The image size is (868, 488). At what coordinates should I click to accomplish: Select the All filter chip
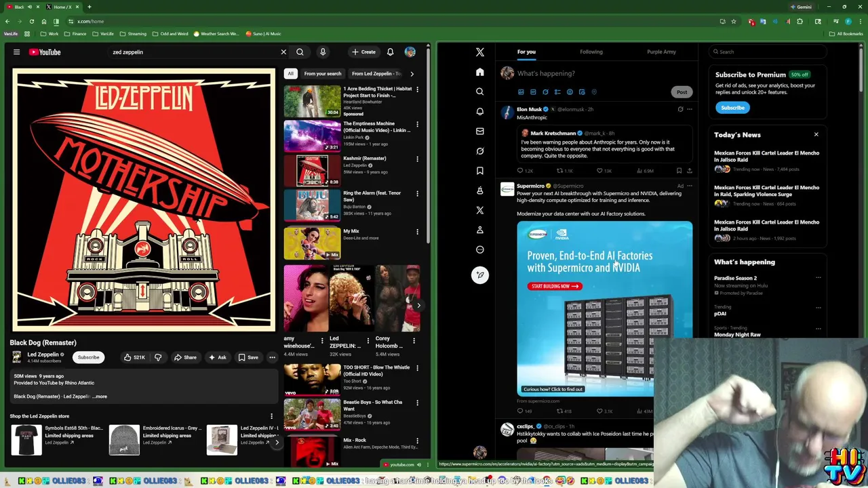pos(290,73)
